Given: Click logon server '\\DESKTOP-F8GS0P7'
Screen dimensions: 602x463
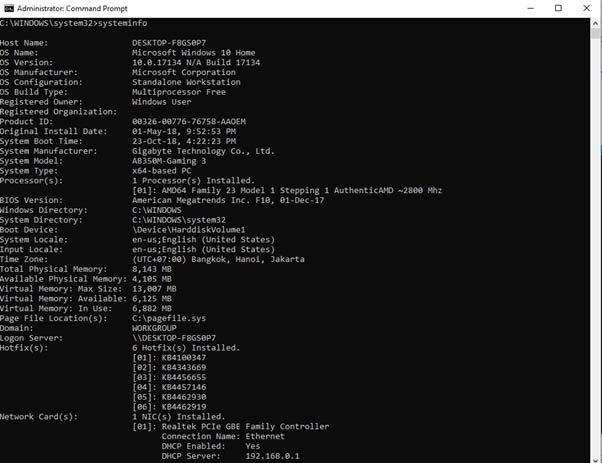Looking at the screenshot, I should tap(174, 338).
